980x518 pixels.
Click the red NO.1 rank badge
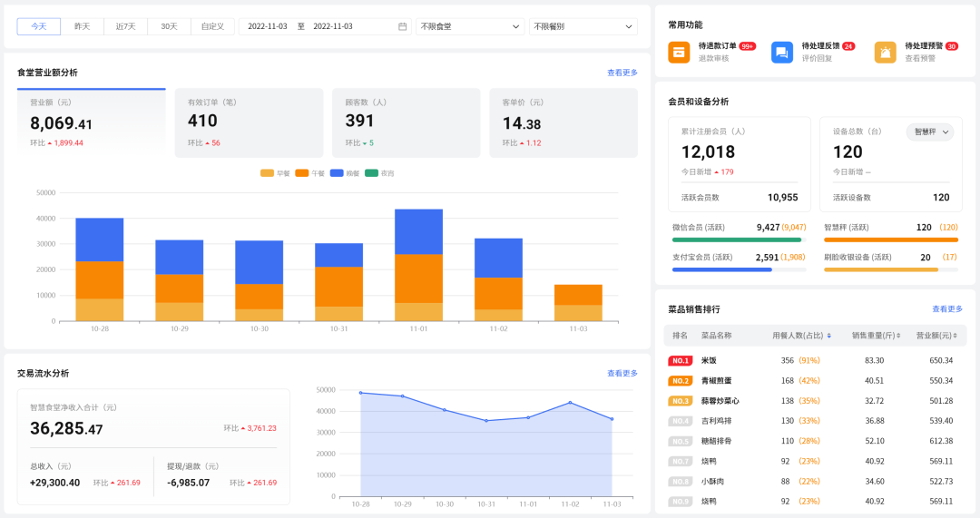click(x=680, y=360)
